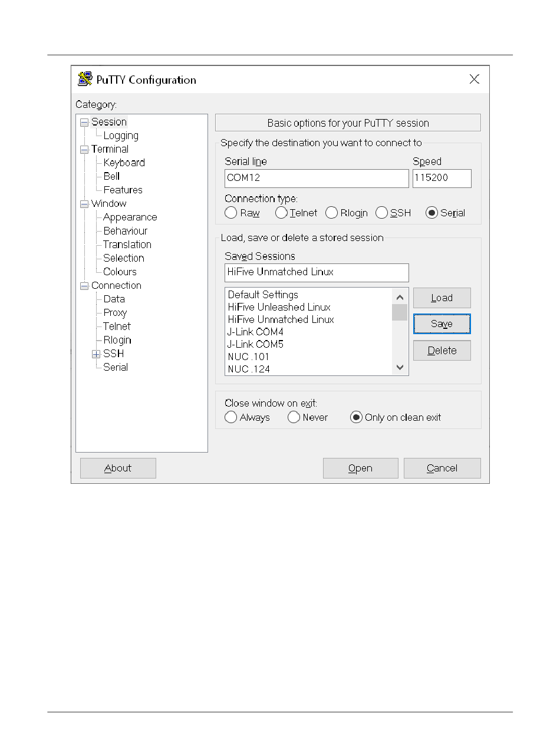The image size is (560, 739).
Task: Select HiFive Unleashed Linux session
Action: coord(279,307)
